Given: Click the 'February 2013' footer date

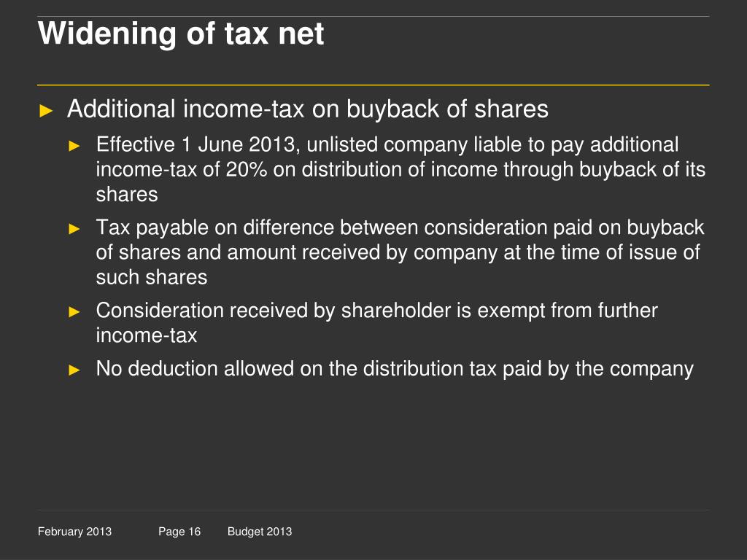Looking at the screenshot, I should 74,532.
